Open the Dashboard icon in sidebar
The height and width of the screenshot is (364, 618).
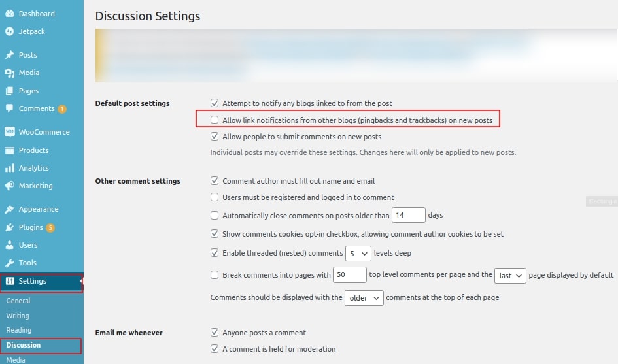(9, 14)
